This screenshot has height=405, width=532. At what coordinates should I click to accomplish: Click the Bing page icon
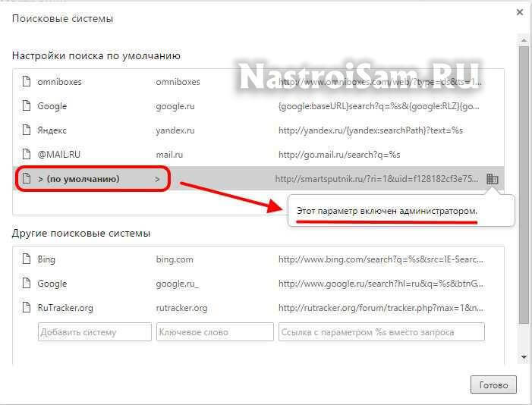pos(26,259)
